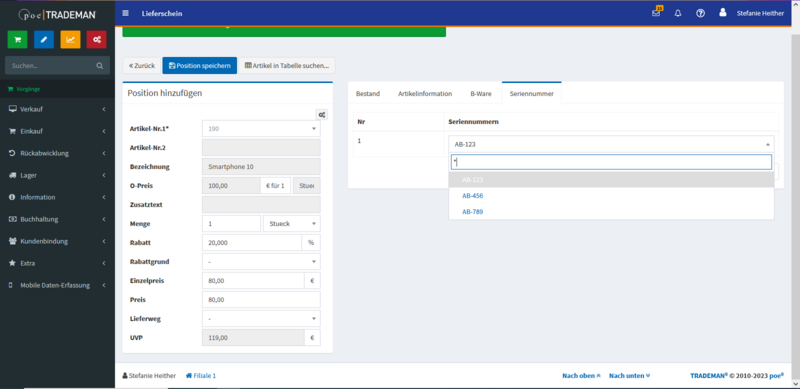Select the Seriennummer tab
Screen dimensions: 800x389
(x=532, y=94)
